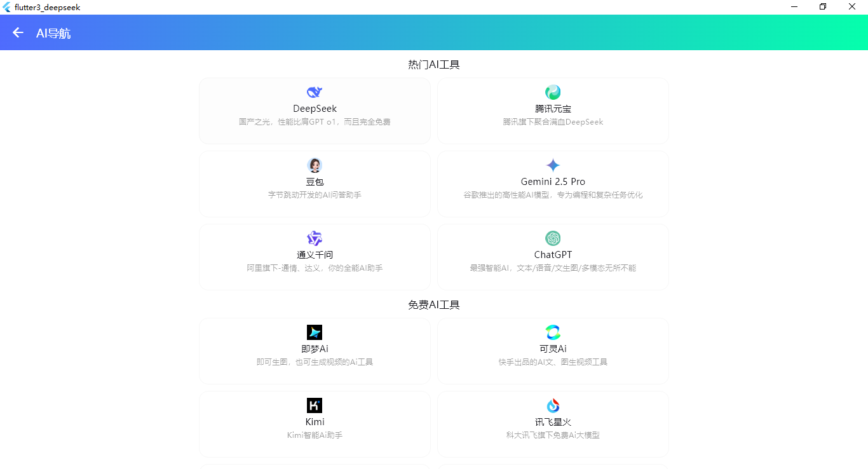Select the 讯飞星火 title
The width and height of the screenshot is (868, 469).
[x=553, y=422]
